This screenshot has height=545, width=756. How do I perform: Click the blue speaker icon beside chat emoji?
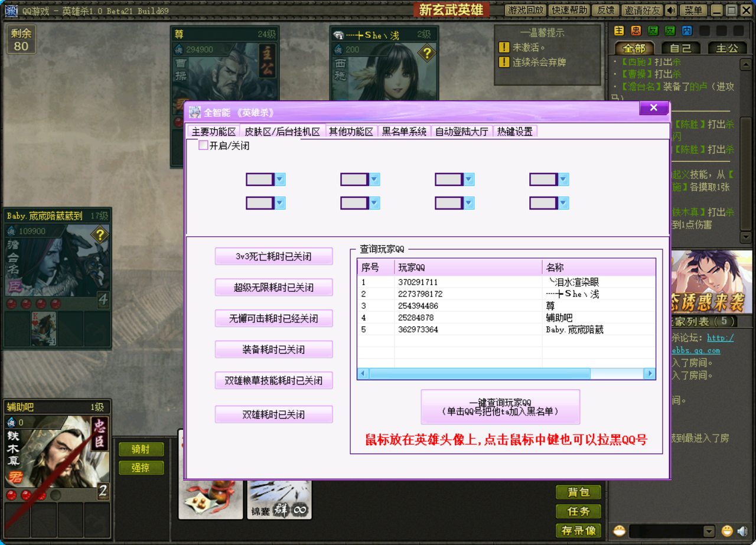pyautogui.click(x=742, y=531)
